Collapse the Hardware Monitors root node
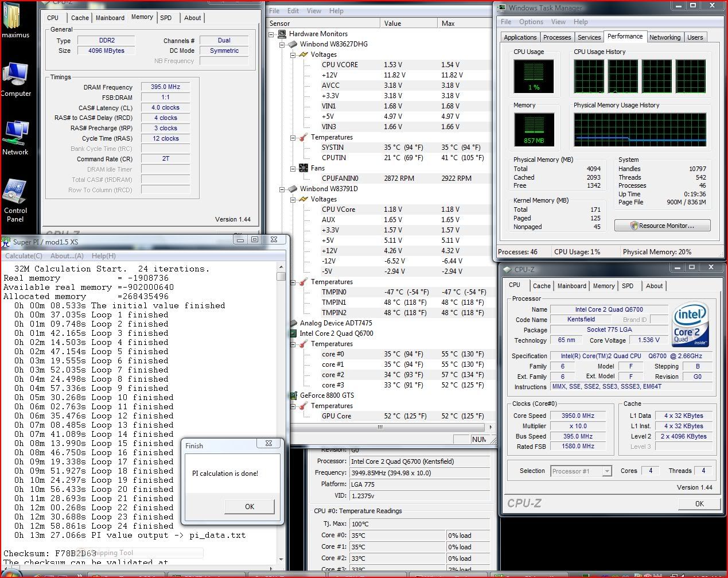The image size is (728, 578). tap(271, 34)
